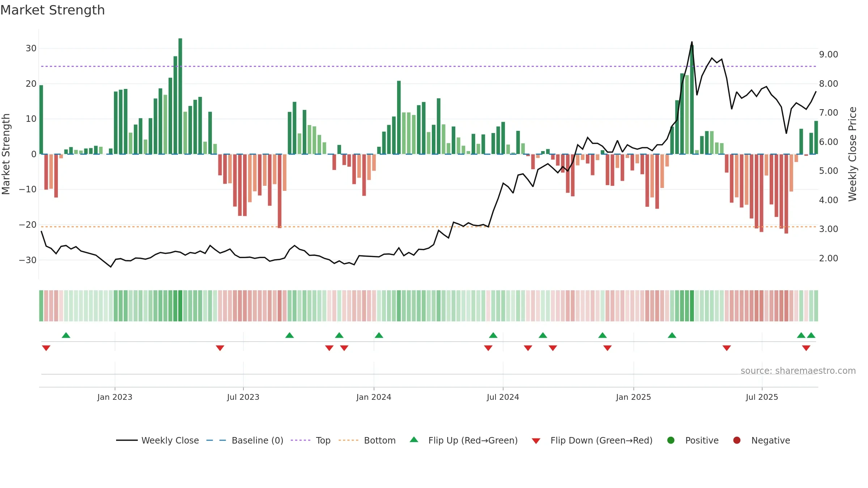Toggle the Flip Up (Red→Green) legend label

click(473, 441)
